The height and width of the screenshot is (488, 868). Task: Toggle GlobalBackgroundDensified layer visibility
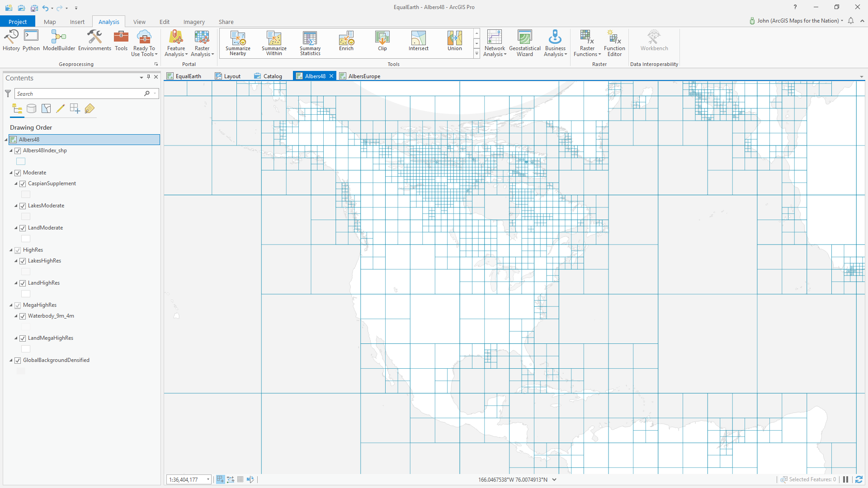click(x=18, y=360)
